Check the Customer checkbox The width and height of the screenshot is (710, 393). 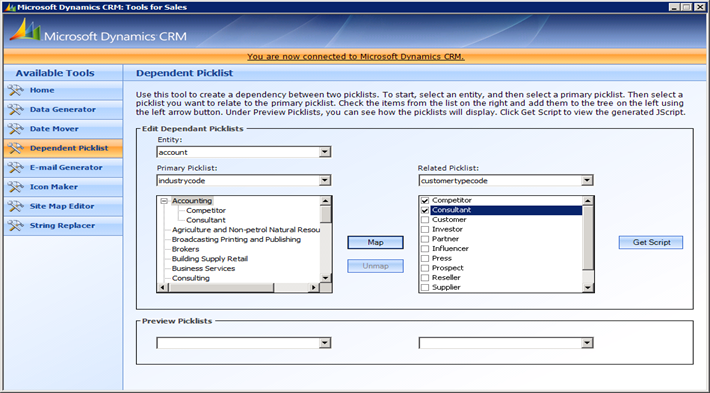point(425,220)
